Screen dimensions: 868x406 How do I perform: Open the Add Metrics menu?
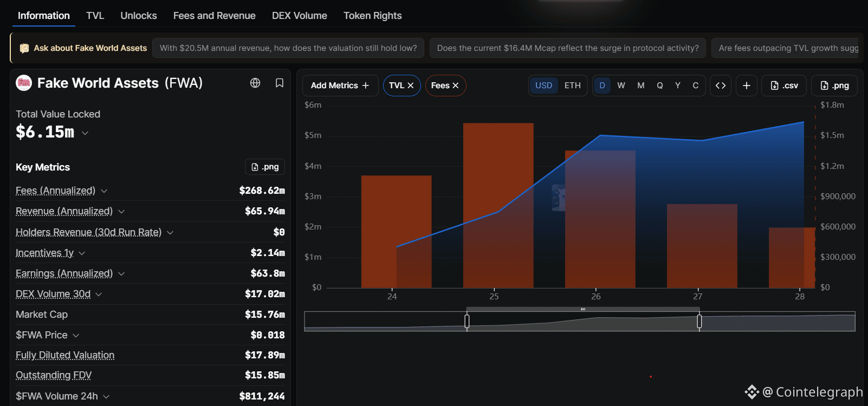340,86
